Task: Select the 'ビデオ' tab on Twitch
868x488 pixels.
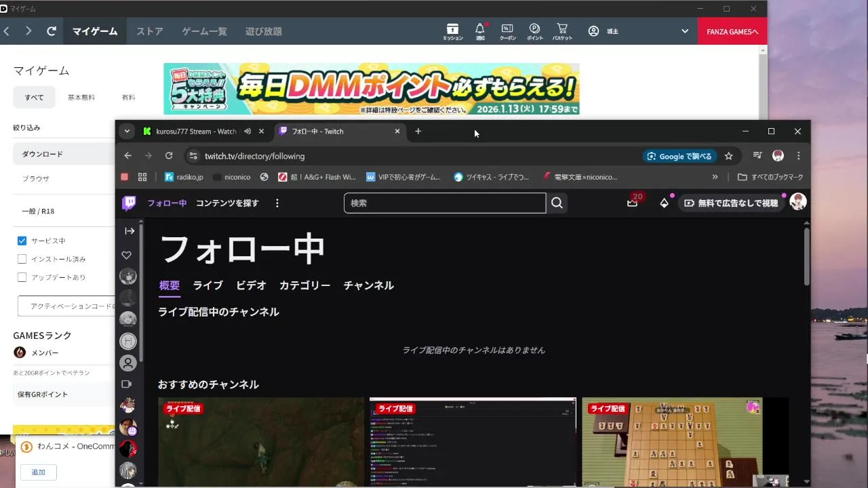Action: point(251,285)
